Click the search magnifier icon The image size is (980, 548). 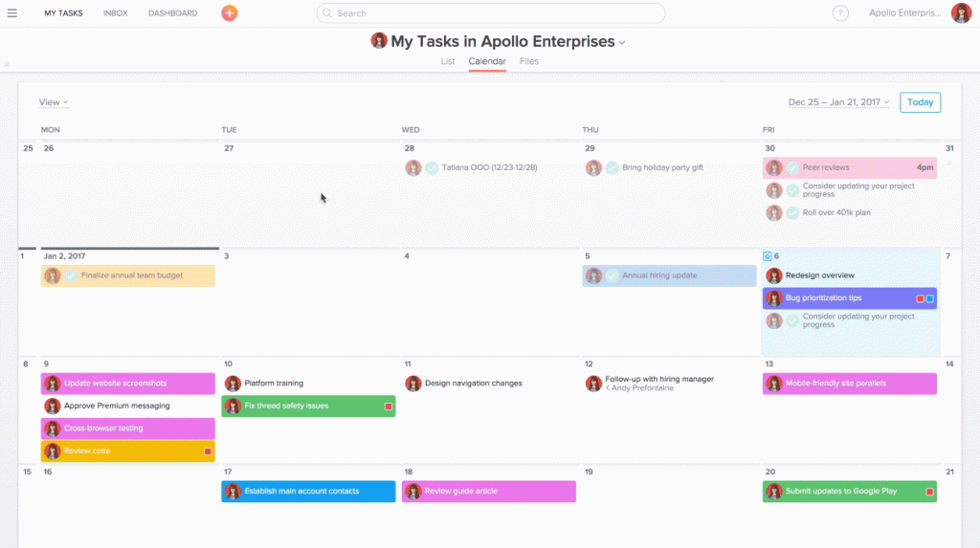[x=327, y=13]
